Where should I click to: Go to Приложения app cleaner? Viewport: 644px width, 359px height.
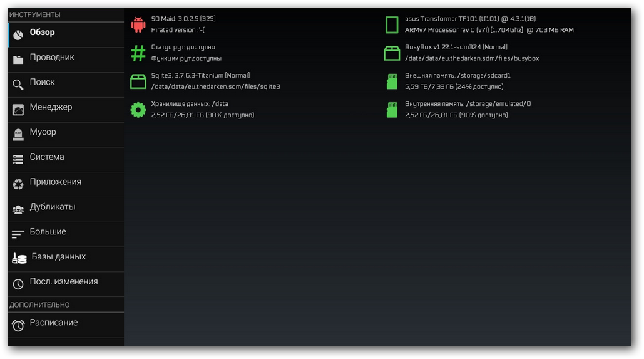(65, 183)
